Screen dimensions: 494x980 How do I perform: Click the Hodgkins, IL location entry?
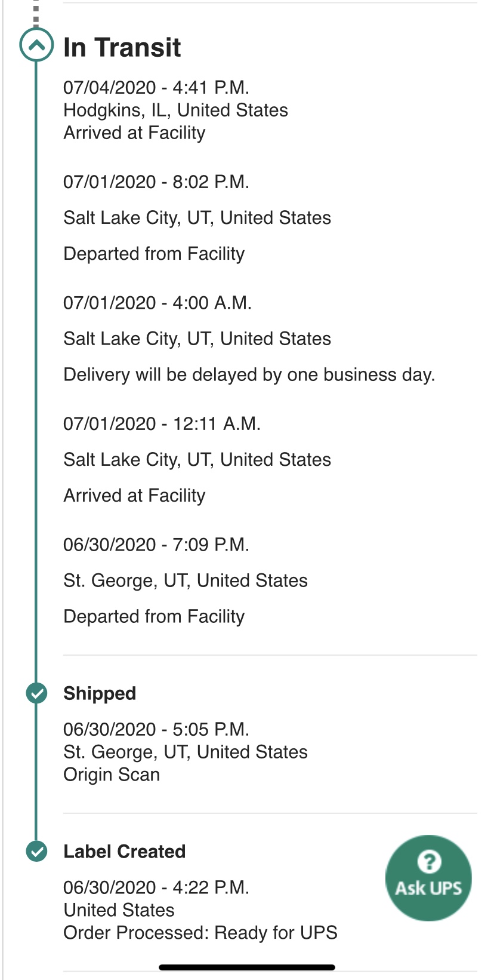pos(175,110)
